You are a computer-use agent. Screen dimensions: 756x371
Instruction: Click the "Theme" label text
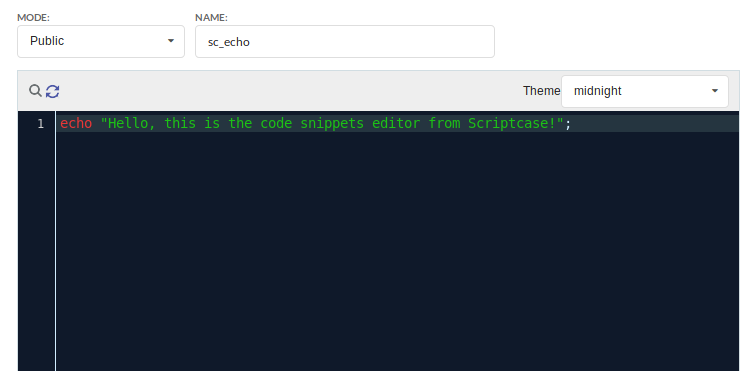coord(541,91)
